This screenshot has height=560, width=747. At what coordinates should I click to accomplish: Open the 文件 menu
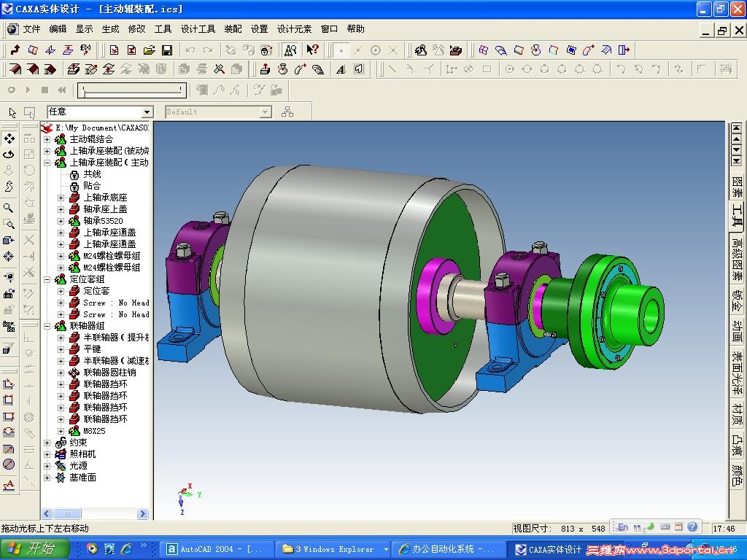pos(31,29)
